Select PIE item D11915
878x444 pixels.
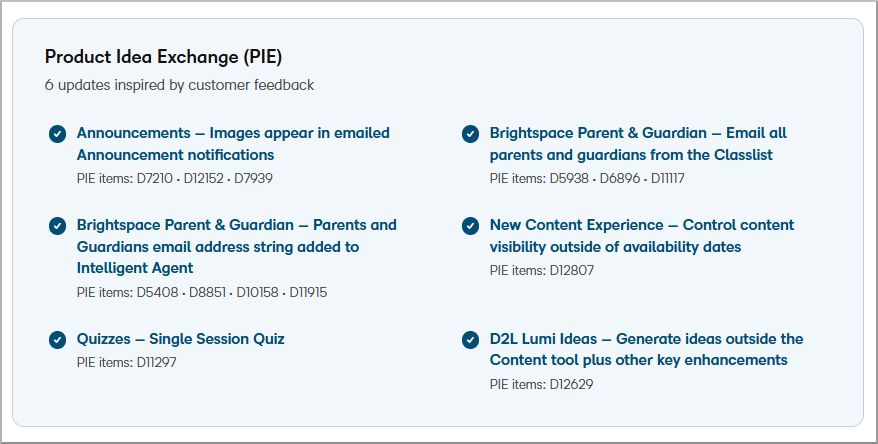tap(308, 292)
